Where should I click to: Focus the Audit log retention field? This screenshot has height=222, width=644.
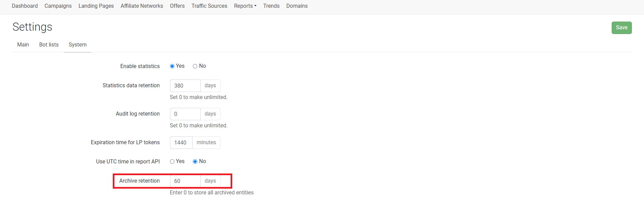[x=185, y=114]
